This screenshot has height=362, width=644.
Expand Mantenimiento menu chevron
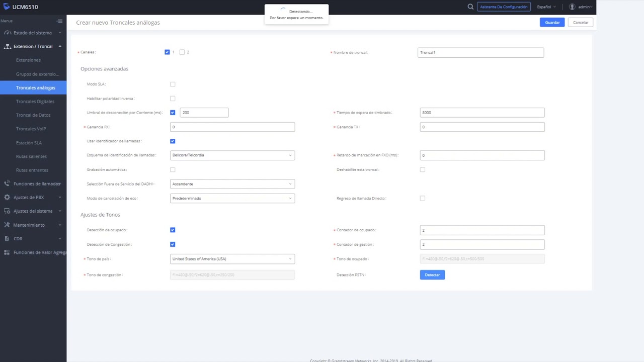pyautogui.click(x=60, y=225)
